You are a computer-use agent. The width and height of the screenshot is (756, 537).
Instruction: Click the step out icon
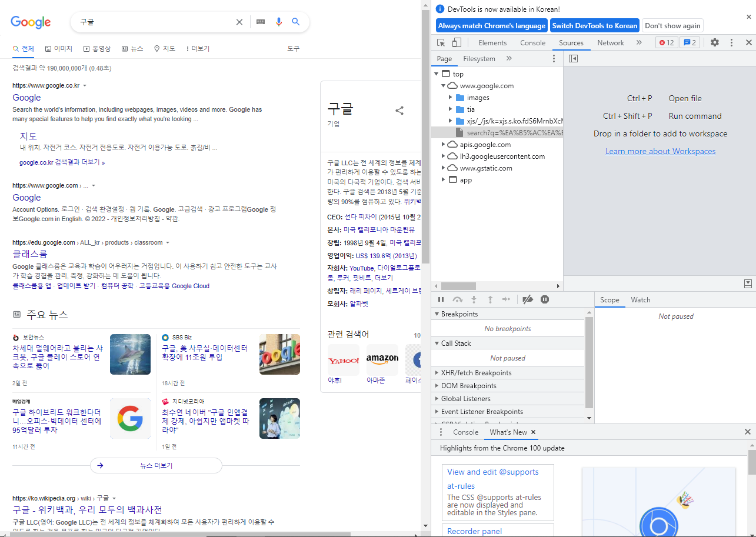(490, 299)
